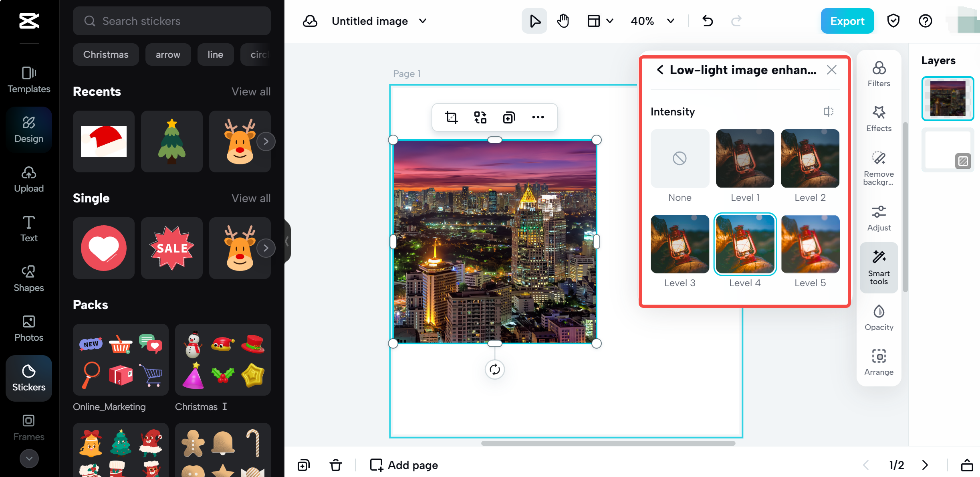The width and height of the screenshot is (980, 477).
Task: Click the Export button
Action: (x=847, y=21)
